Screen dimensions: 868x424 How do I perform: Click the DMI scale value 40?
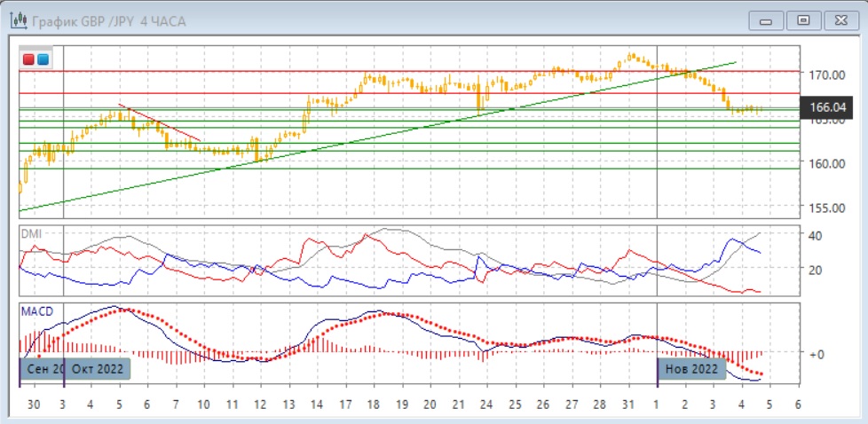coord(814,235)
